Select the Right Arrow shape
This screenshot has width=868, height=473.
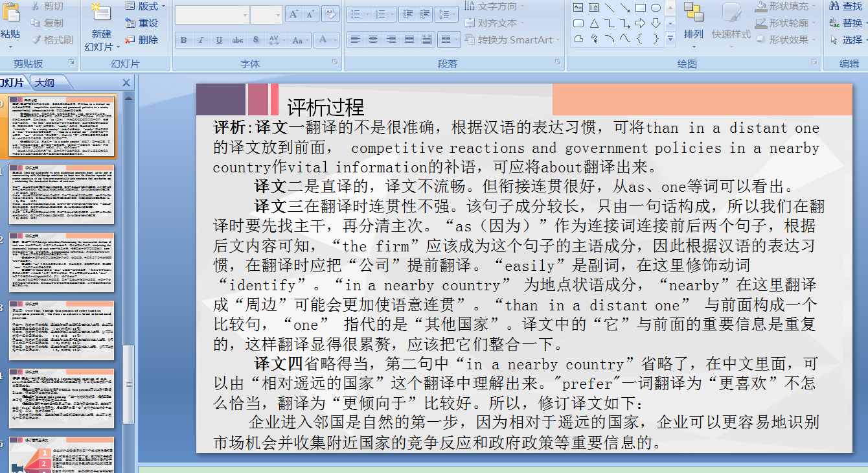click(641, 23)
